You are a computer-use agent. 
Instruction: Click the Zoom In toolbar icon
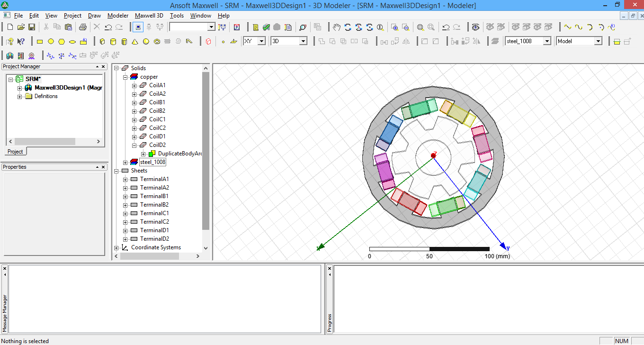[394, 27]
